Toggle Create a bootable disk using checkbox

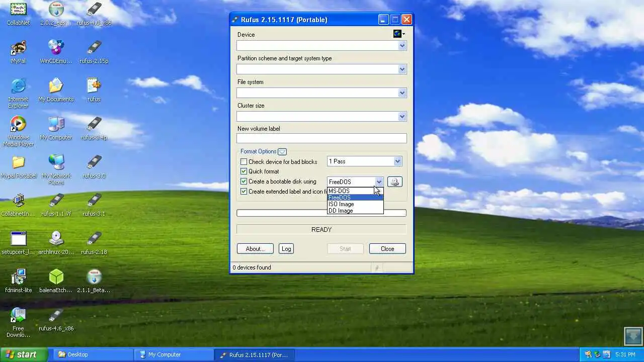(244, 182)
